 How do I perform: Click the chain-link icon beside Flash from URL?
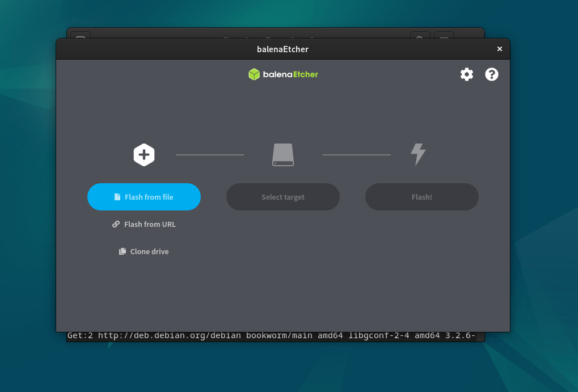coord(116,224)
